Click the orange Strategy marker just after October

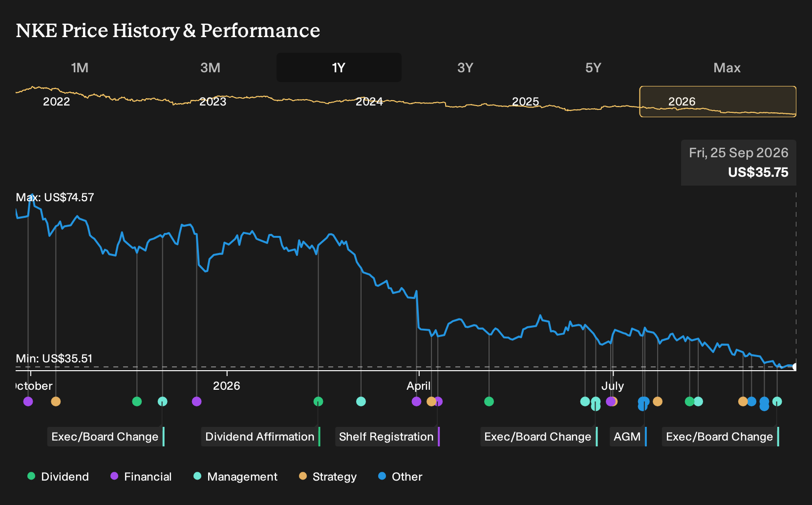coord(56,401)
